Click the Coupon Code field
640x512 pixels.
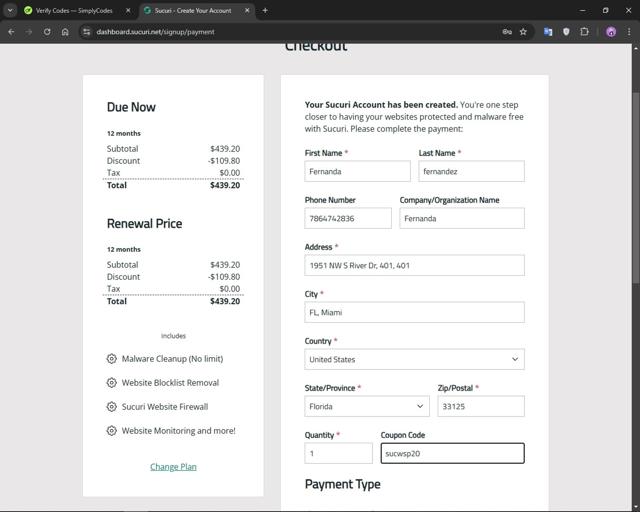(x=453, y=453)
